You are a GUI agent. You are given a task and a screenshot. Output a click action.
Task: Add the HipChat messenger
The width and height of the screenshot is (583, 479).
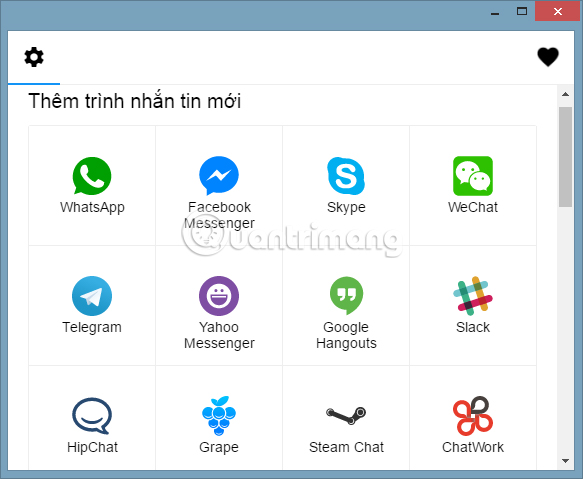click(92, 418)
